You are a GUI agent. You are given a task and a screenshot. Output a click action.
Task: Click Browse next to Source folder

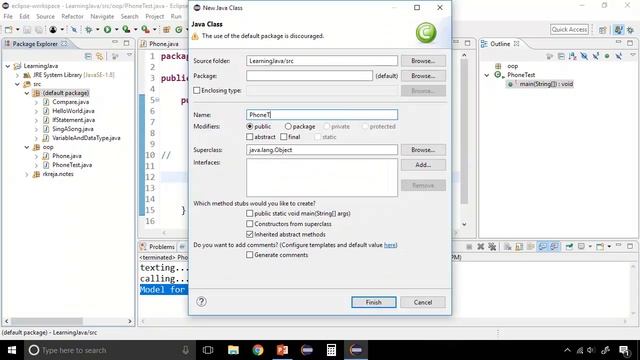coord(423,61)
